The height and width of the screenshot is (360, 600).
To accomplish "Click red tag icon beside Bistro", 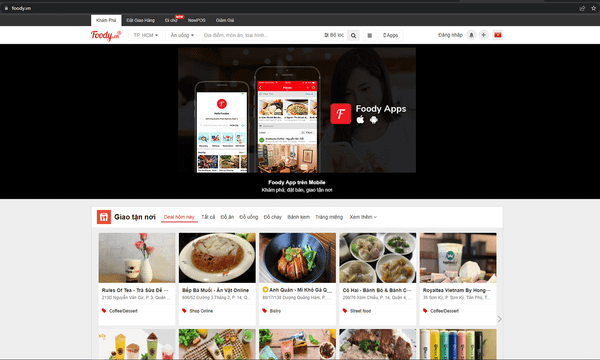I will tap(264, 311).
